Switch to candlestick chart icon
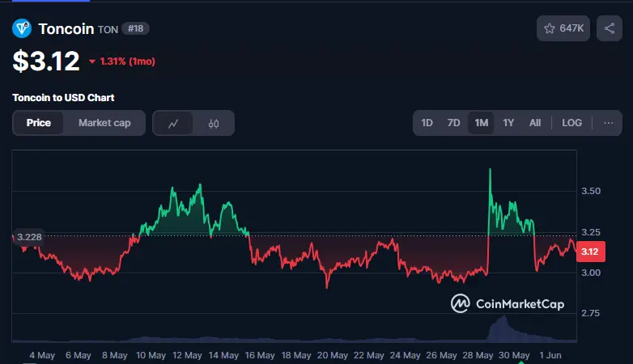The image size is (633, 364). tap(214, 123)
